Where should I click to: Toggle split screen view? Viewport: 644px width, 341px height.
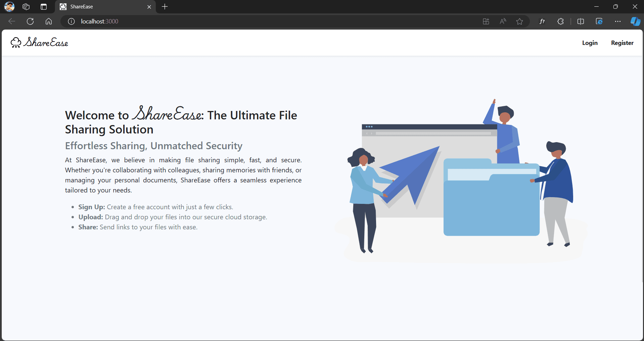coord(581,21)
